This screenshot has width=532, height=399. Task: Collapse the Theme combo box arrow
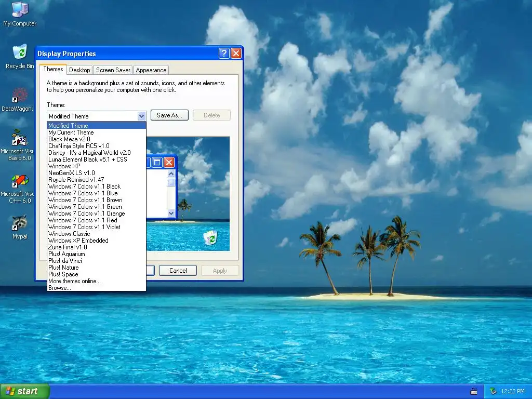(x=141, y=116)
